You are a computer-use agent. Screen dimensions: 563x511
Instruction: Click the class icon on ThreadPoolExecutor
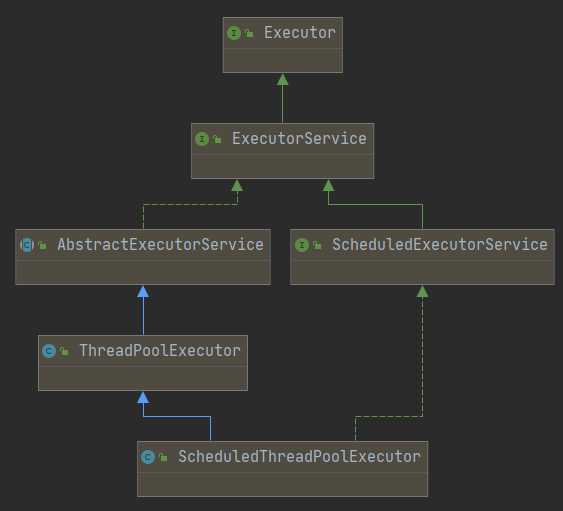[x=49, y=351]
